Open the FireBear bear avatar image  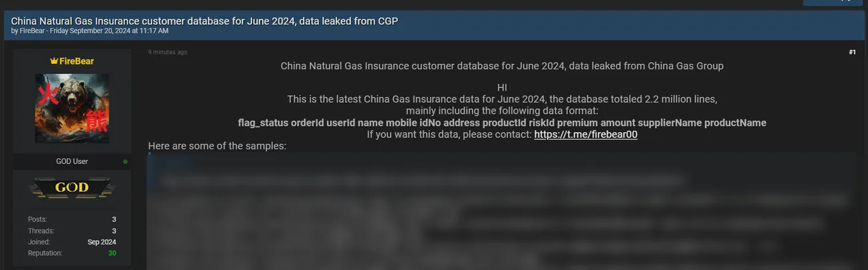[x=72, y=108]
